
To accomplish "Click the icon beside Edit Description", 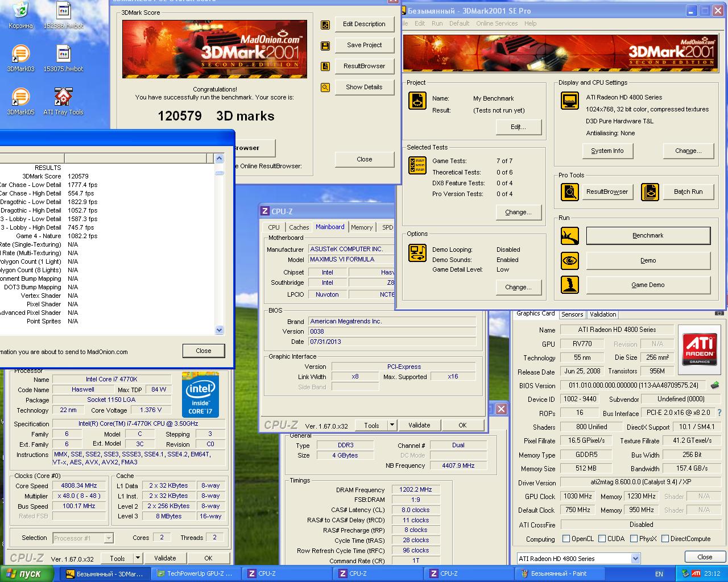I will point(325,24).
